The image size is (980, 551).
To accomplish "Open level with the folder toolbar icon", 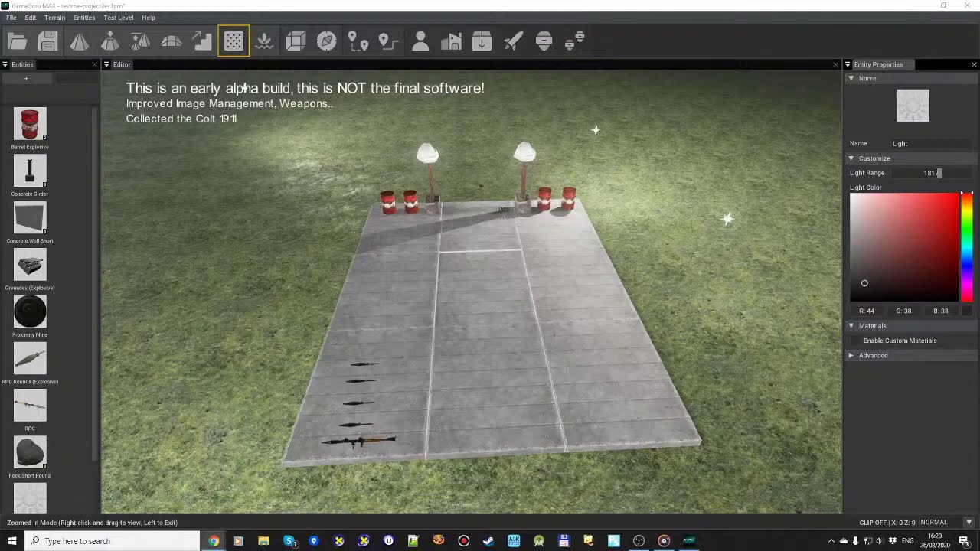I will 17,41.
